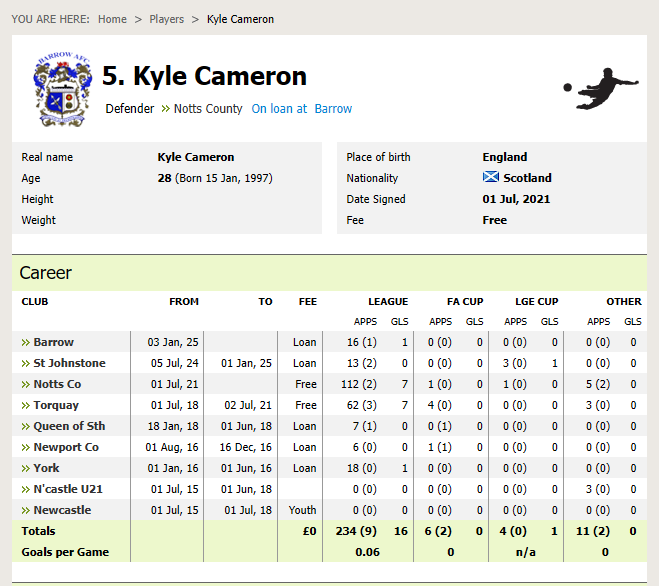This screenshot has width=659, height=586.
Task: Click the OTHER column header
Action: tap(624, 302)
